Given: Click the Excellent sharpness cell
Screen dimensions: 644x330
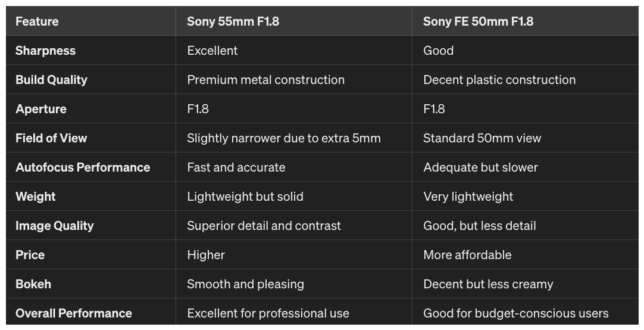Looking at the screenshot, I should [x=212, y=51].
